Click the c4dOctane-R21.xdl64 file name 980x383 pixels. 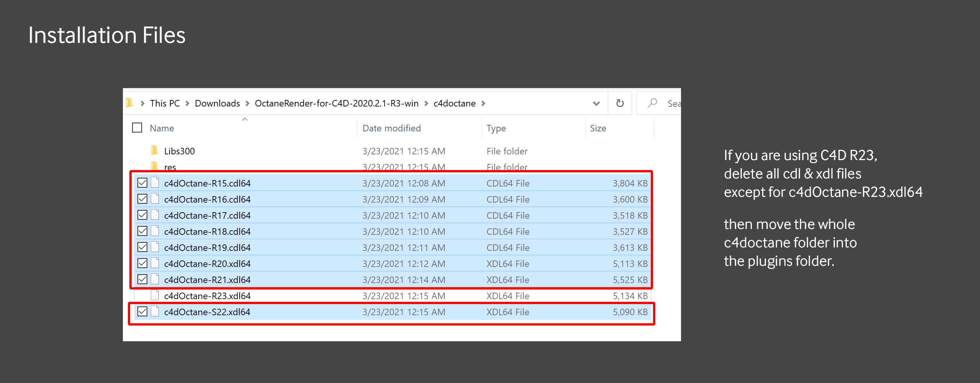pos(207,280)
